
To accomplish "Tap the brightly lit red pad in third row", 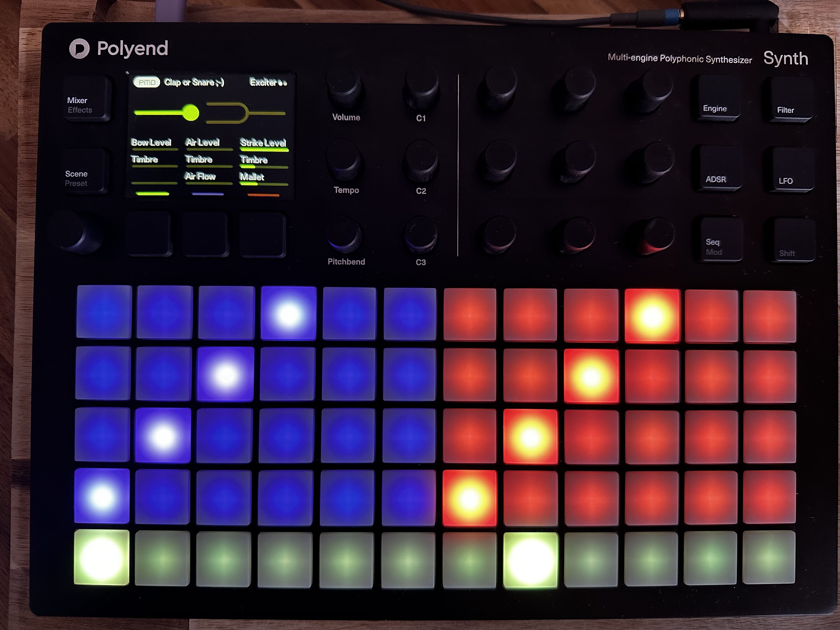I will 530,437.
